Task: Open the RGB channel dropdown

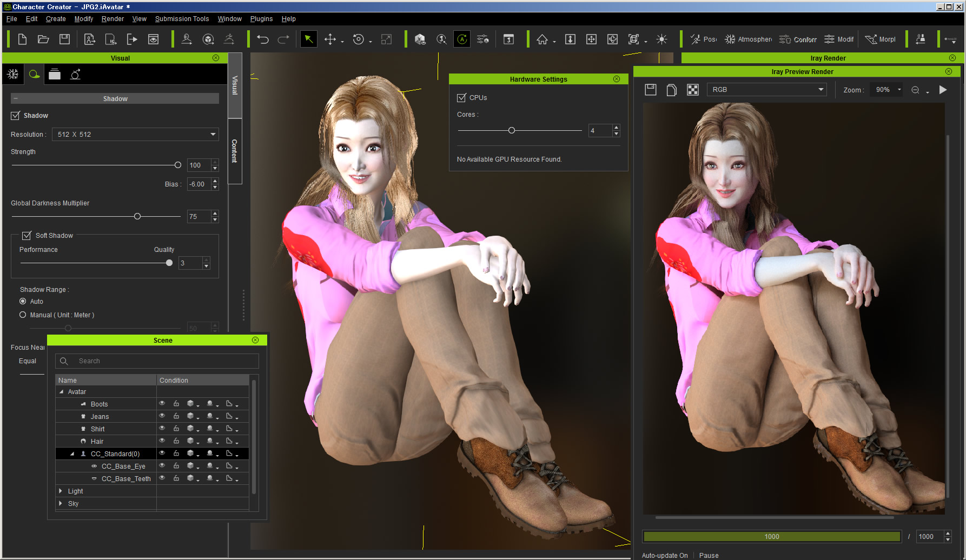Action: 767,90
